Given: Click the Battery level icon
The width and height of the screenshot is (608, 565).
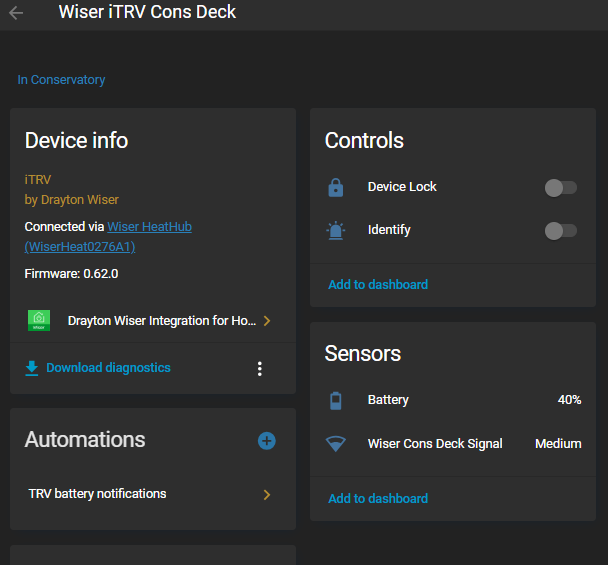Looking at the screenshot, I should click(x=336, y=400).
